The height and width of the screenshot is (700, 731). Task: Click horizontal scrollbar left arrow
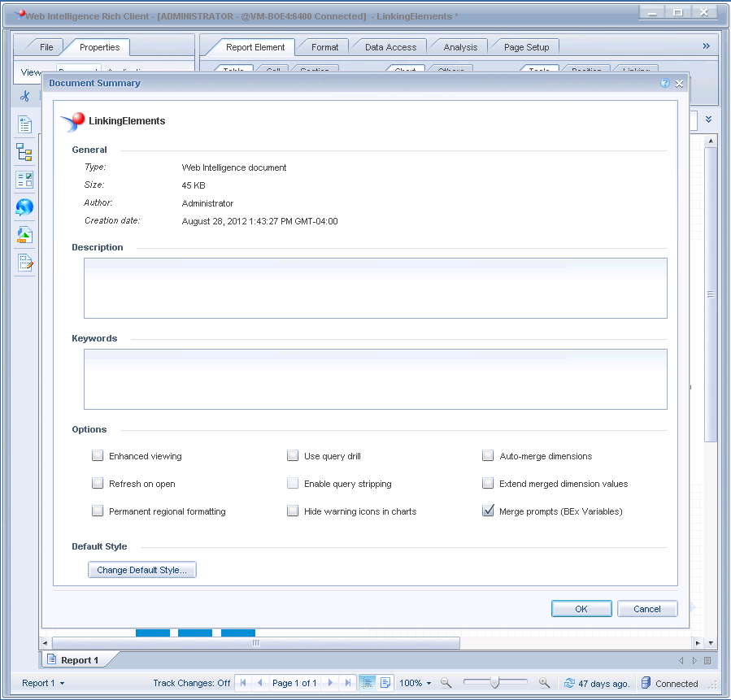point(45,643)
